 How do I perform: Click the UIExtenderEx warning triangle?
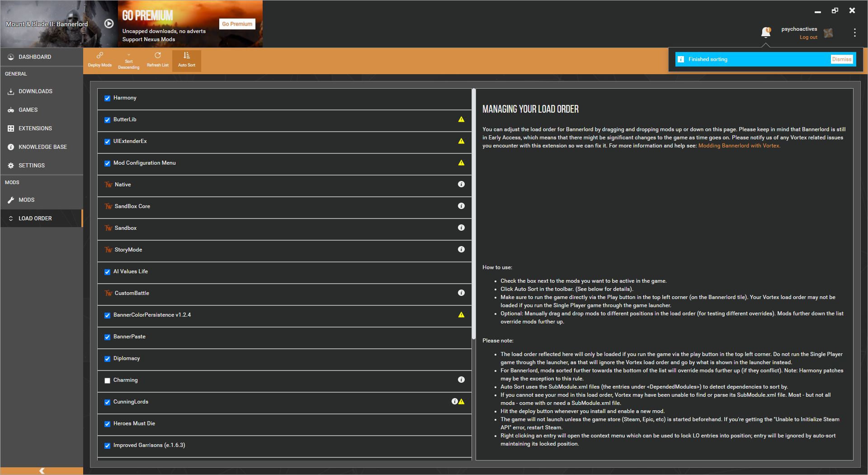[x=461, y=141]
